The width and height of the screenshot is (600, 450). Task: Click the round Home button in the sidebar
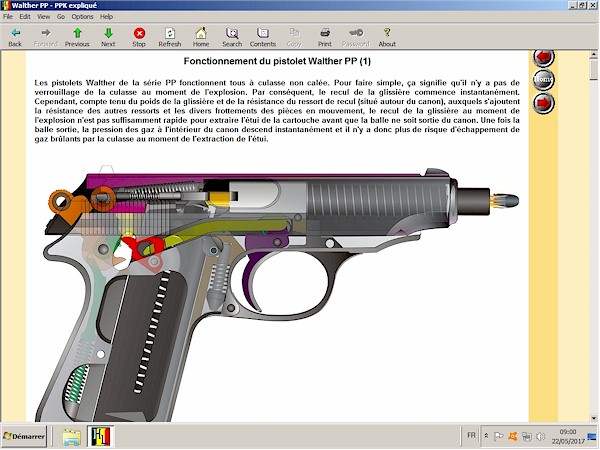click(x=543, y=80)
